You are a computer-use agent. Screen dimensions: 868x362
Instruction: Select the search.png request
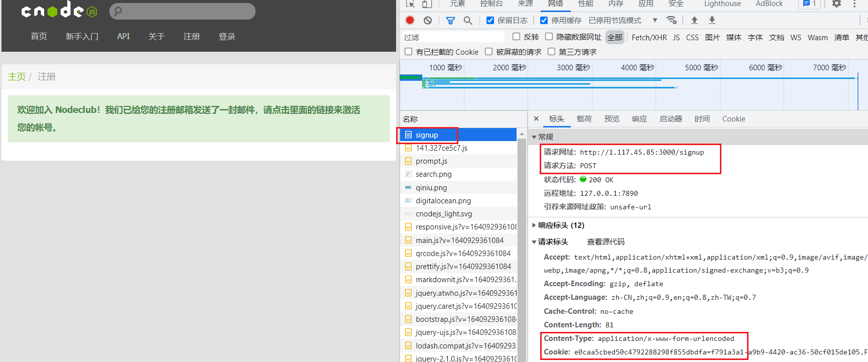pos(458,174)
